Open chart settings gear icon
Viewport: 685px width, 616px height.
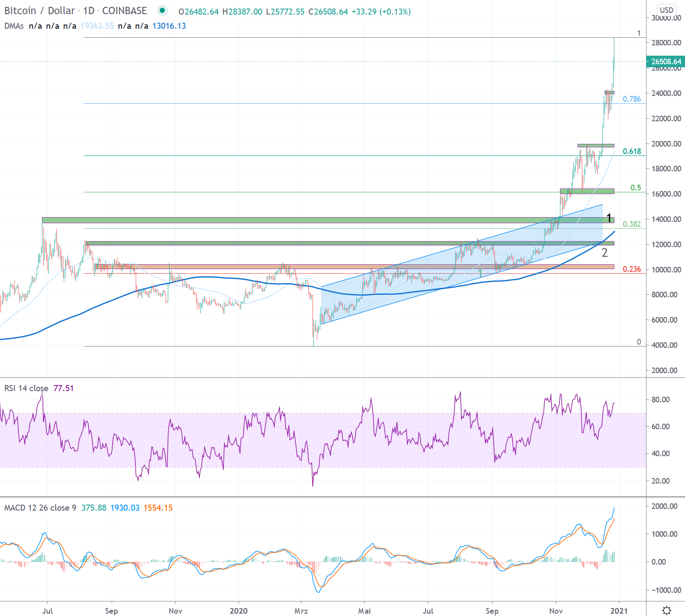point(666,610)
